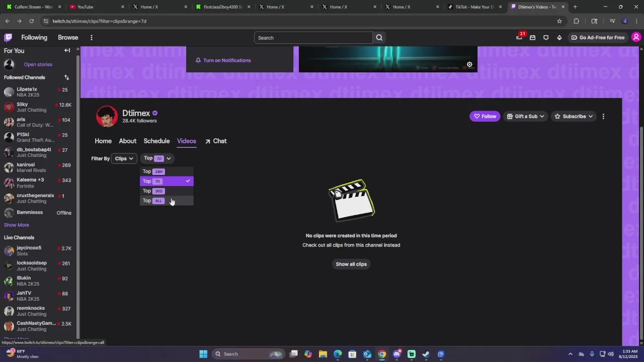Open the three-dot more menu in the top nav
This screenshot has width=644, height=362.
coord(91,38)
